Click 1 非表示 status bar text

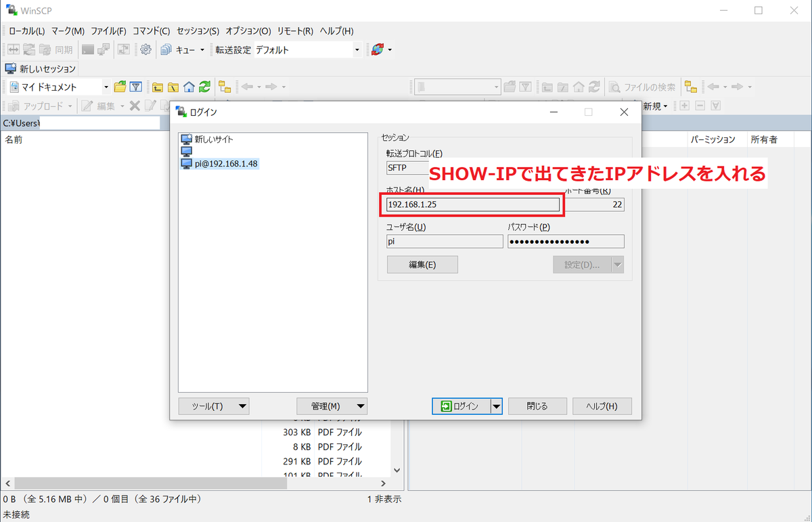point(384,500)
